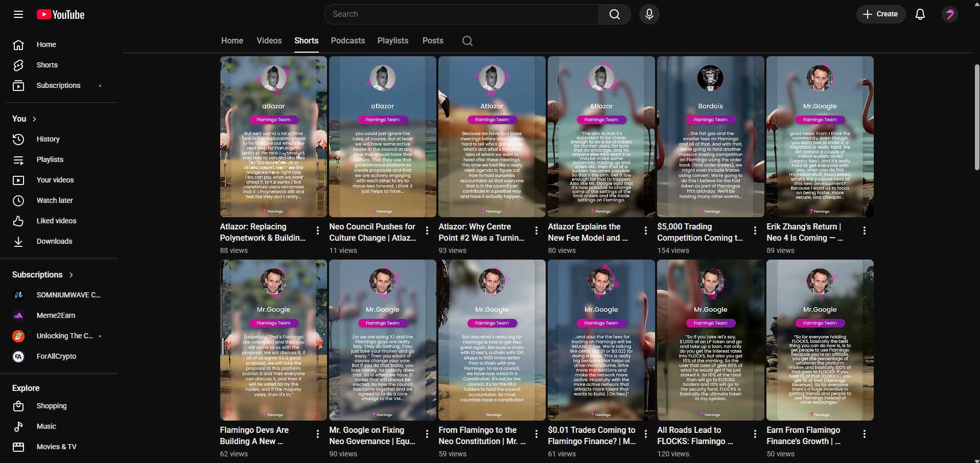Play Atlazor: Why Centre Point thumbnail

coord(492,136)
